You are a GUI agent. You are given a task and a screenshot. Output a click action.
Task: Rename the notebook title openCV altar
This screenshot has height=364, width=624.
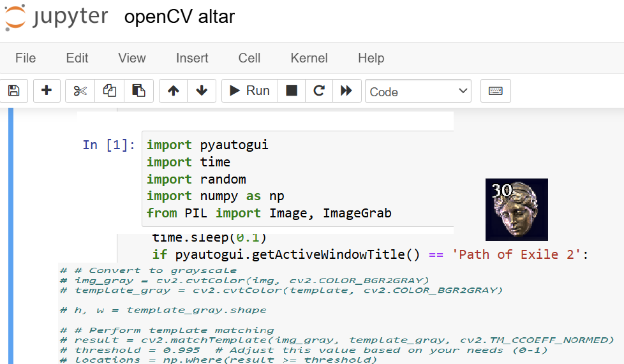pos(179,17)
